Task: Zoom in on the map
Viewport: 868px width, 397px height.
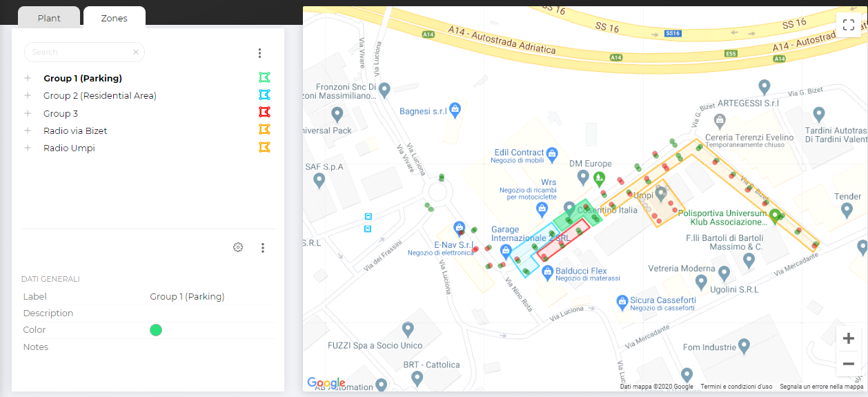Action: [x=849, y=338]
